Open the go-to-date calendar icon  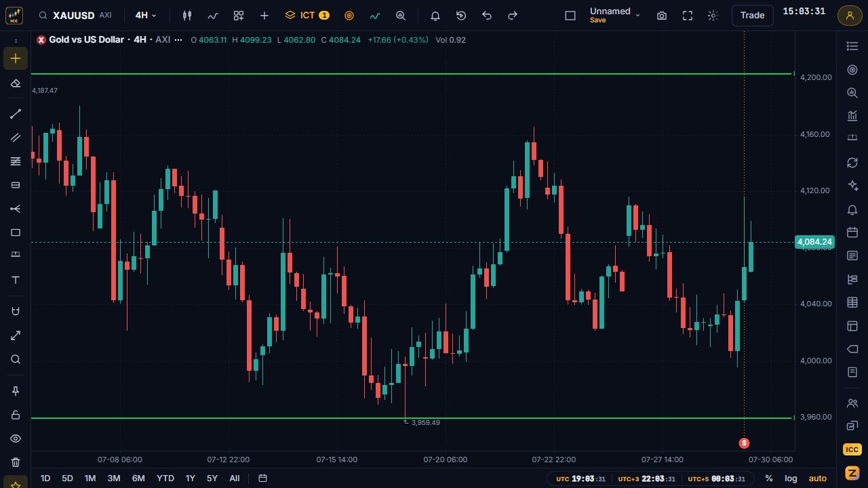262,478
